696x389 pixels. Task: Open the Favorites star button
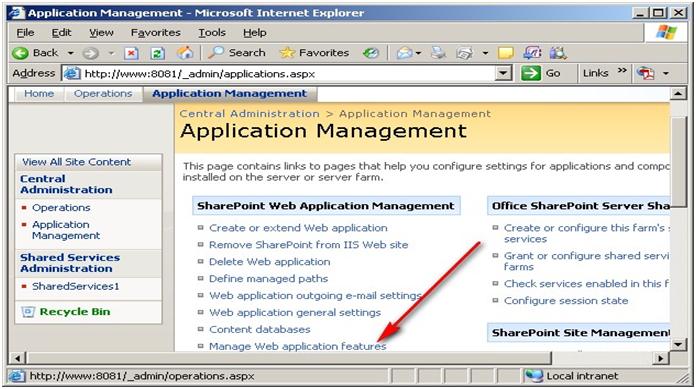[314, 53]
